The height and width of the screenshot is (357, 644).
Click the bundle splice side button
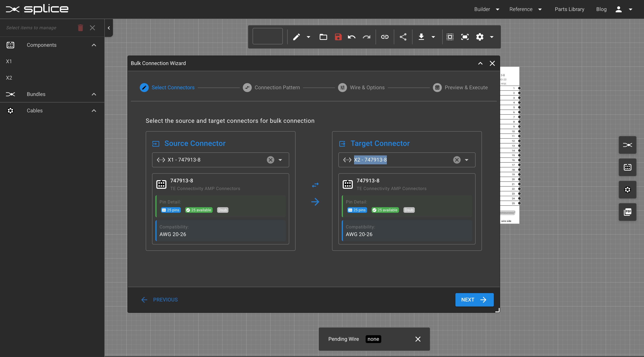coord(627,145)
